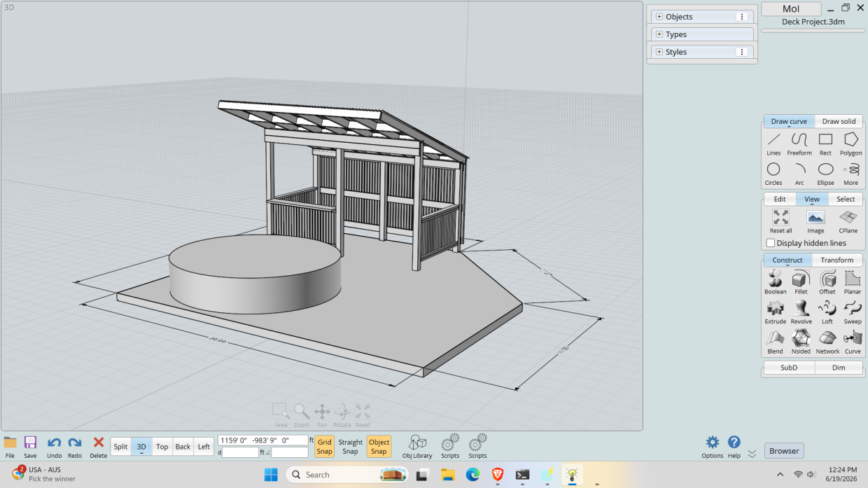
Task: Select the Freeform curve tool
Action: coord(799,144)
